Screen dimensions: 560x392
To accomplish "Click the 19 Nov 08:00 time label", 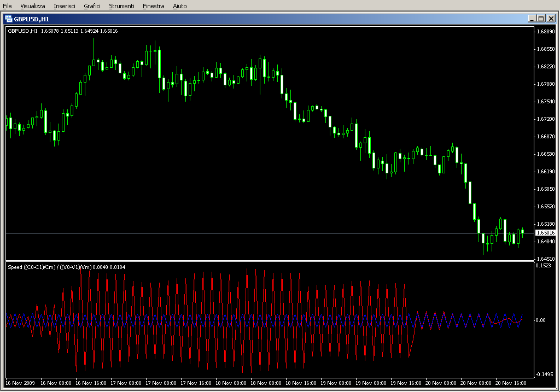I will click(x=371, y=383).
